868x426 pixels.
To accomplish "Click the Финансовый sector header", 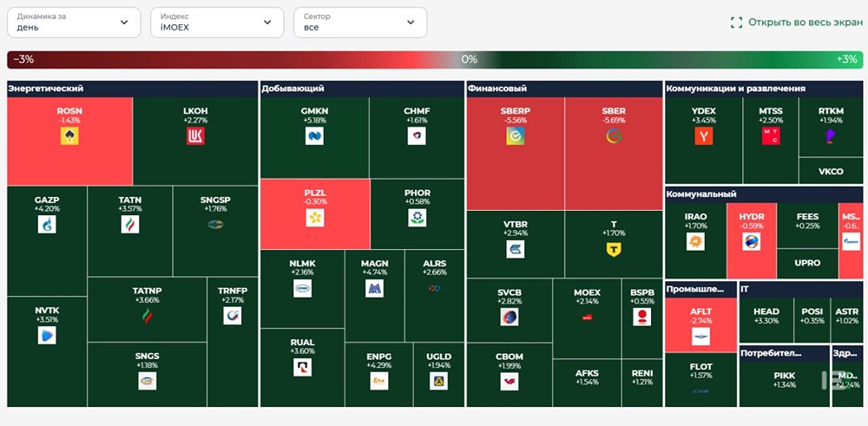I will [565, 88].
